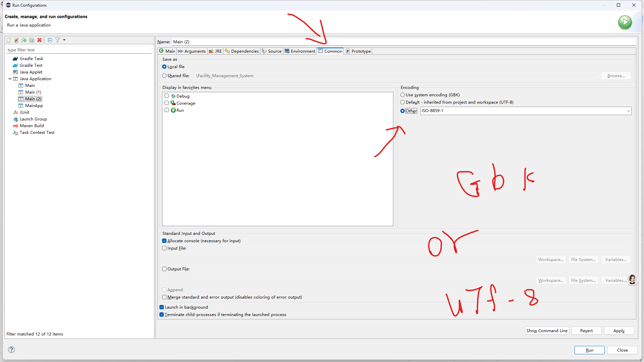644x362 pixels.
Task: Click the Export launch configuration icon
Action: [24, 40]
